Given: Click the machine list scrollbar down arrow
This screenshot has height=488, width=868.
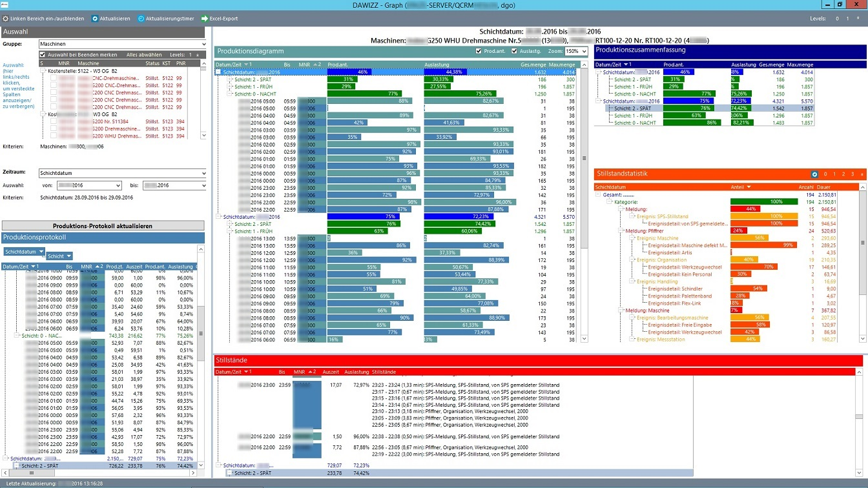Looking at the screenshot, I should 203,136.
